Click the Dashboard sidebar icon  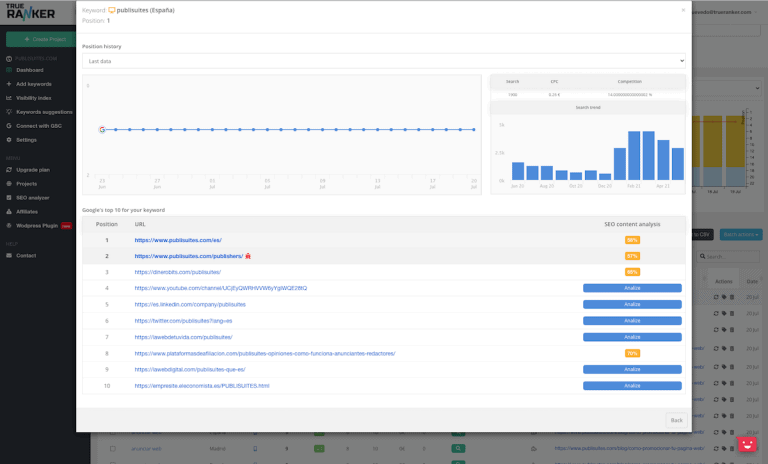point(9,70)
